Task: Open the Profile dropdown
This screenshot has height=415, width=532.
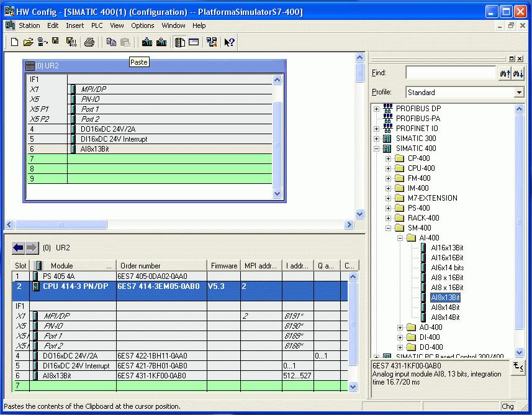Action: (519, 93)
